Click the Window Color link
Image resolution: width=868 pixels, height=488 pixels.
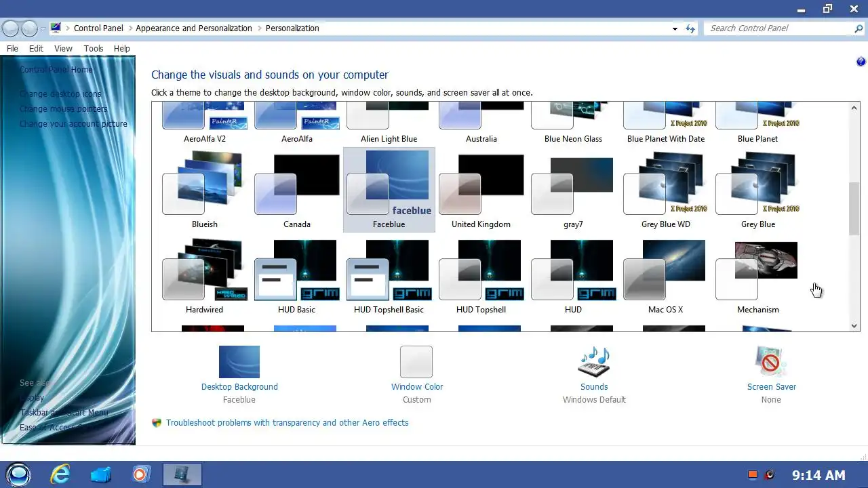(x=417, y=386)
